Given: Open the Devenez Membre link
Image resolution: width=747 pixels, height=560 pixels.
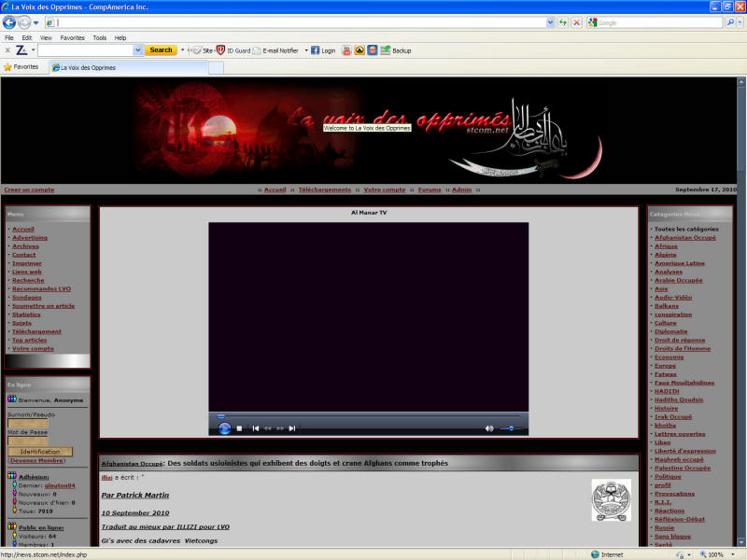Looking at the screenshot, I should pyautogui.click(x=36, y=460).
